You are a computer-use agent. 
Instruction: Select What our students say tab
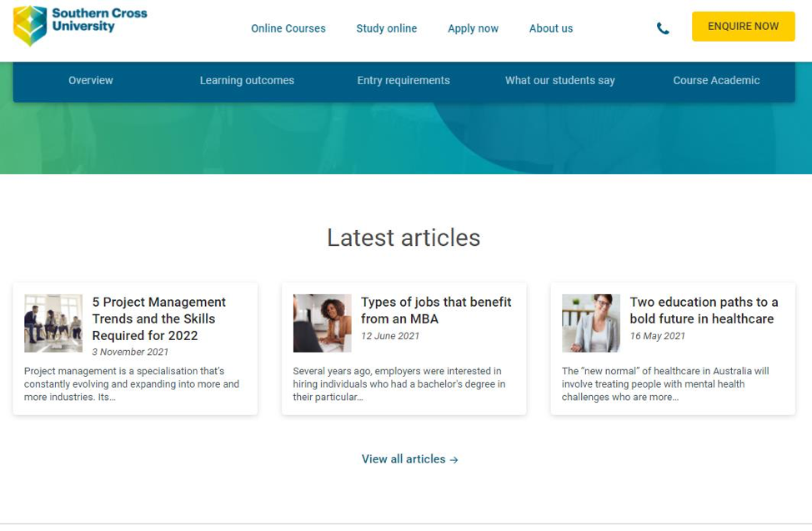click(x=559, y=80)
